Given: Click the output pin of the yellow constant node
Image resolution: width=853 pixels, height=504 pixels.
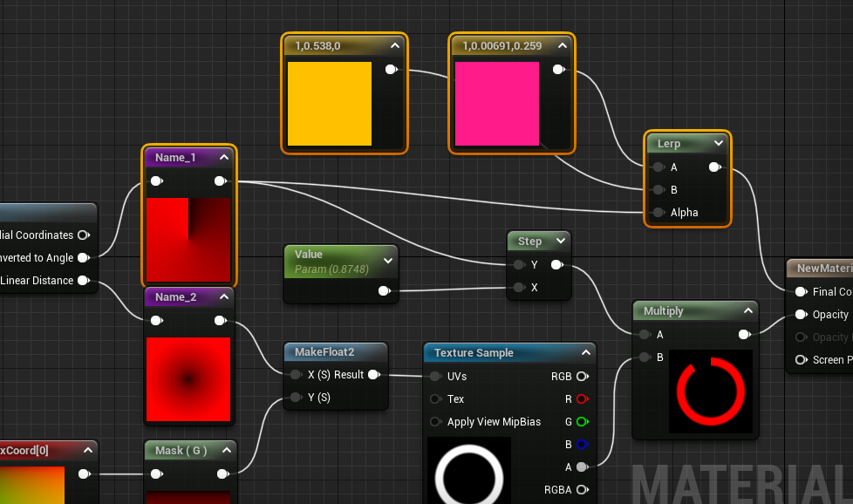Looking at the screenshot, I should (x=391, y=69).
